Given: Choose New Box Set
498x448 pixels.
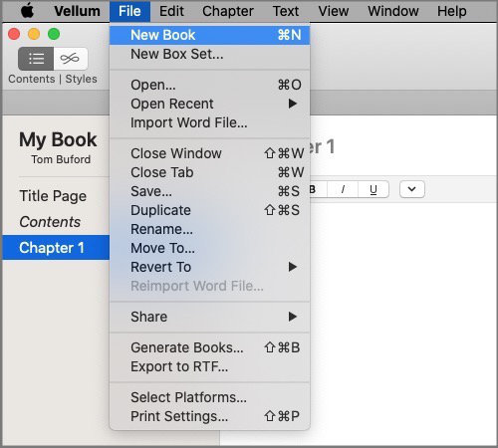Looking at the screenshot, I should tap(210, 54).
